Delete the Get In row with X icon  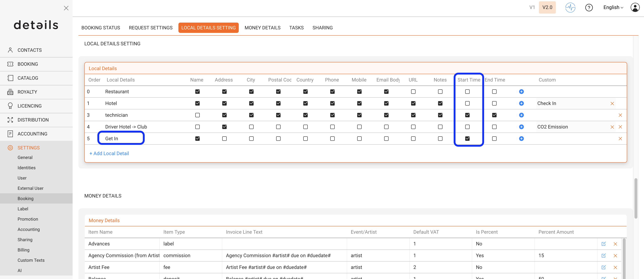pyautogui.click(x=620, y=139)
